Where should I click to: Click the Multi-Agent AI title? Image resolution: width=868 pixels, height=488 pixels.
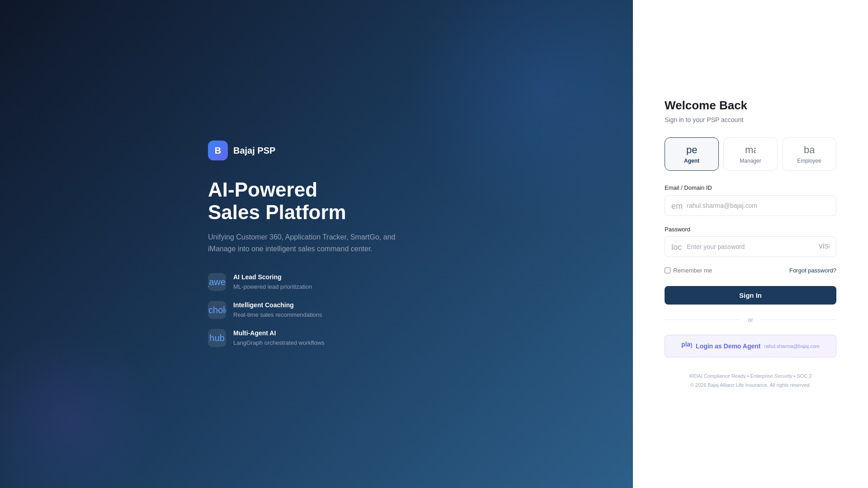pos(255,333)
